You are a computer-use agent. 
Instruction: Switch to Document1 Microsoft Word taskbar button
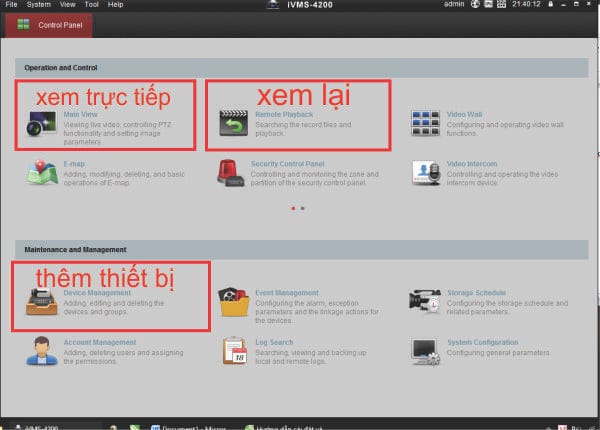[x=190, y=428]
